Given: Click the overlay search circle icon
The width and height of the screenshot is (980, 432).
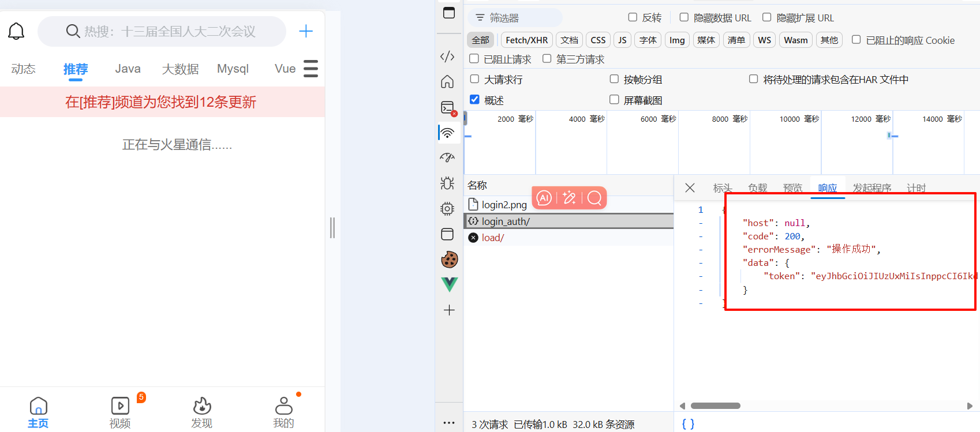Looking at the screenshot, I should coord(594,198).
